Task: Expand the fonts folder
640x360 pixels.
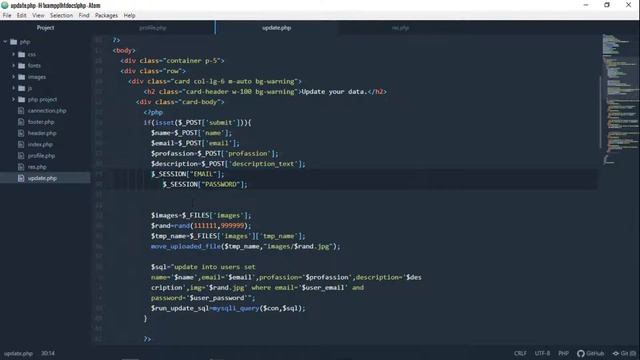Action: tap(13, 65)
